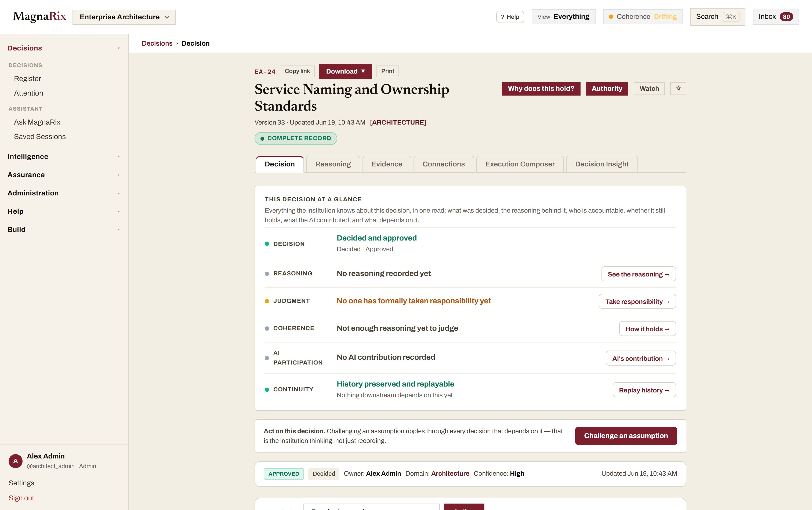Open the Execution Composer tab
812x510 pixels.
[x=520, y=164]
